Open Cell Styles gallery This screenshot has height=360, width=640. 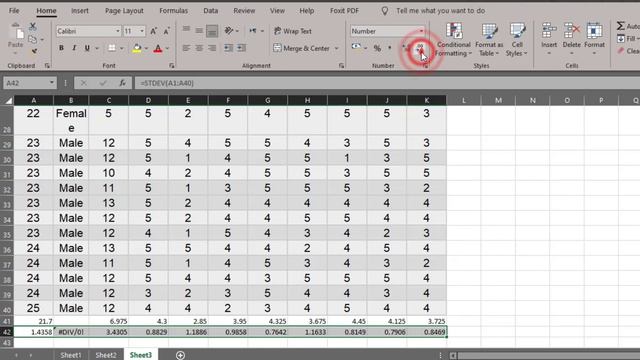[x=517, y=40]
